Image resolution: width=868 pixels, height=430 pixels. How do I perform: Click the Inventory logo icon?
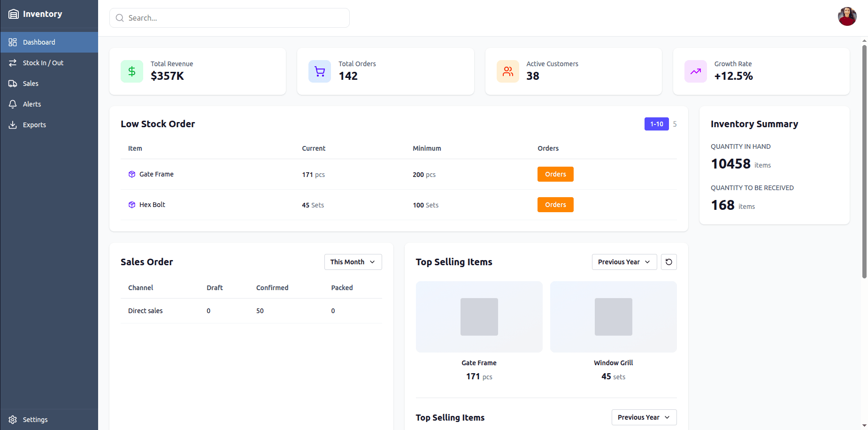(x=14, y=14)
